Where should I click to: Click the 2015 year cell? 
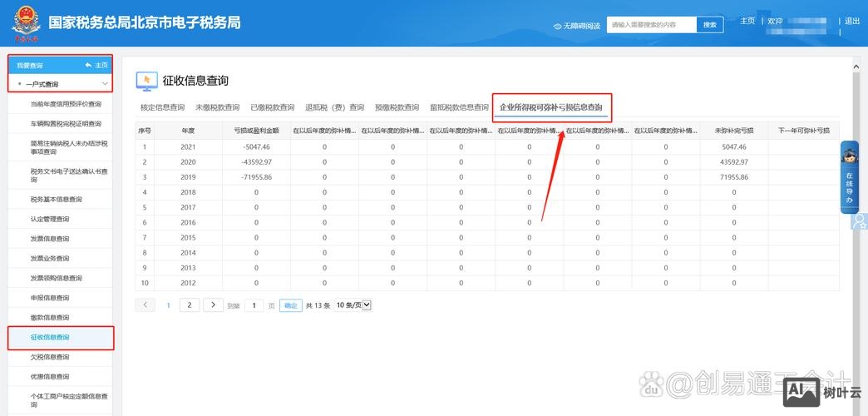click(x=188, y=238)
